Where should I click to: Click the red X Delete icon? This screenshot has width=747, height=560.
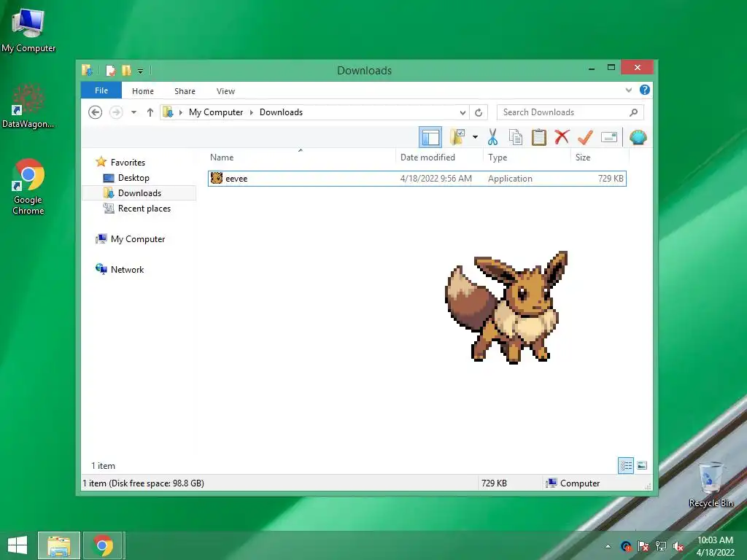[562, 137]
